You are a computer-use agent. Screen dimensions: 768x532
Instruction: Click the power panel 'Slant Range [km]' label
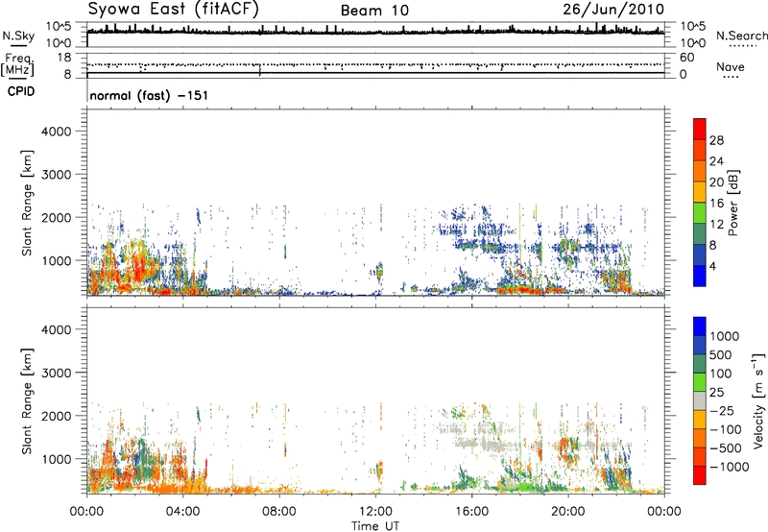[27, 203]
